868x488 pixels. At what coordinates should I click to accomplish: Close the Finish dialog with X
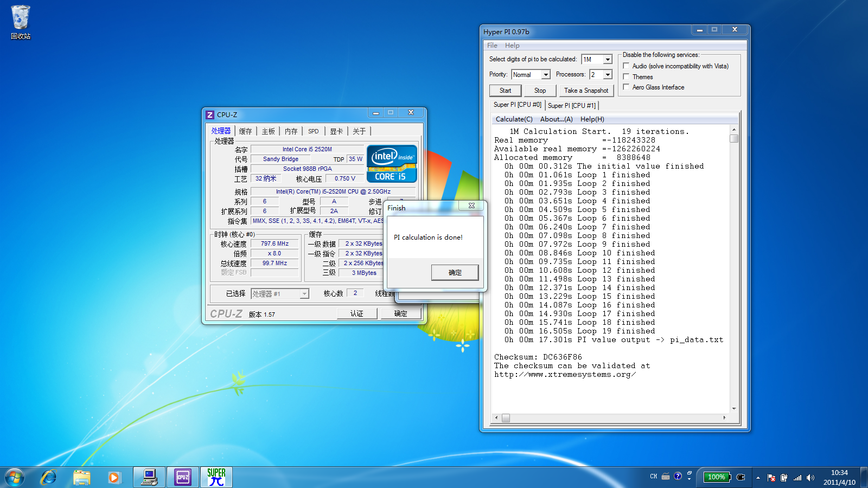(471, 206)
